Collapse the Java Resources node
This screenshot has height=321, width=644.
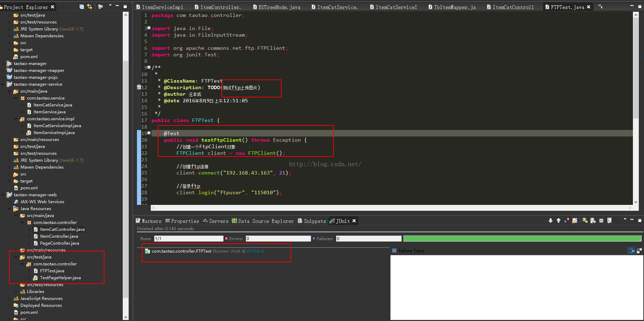coord(9,209)
